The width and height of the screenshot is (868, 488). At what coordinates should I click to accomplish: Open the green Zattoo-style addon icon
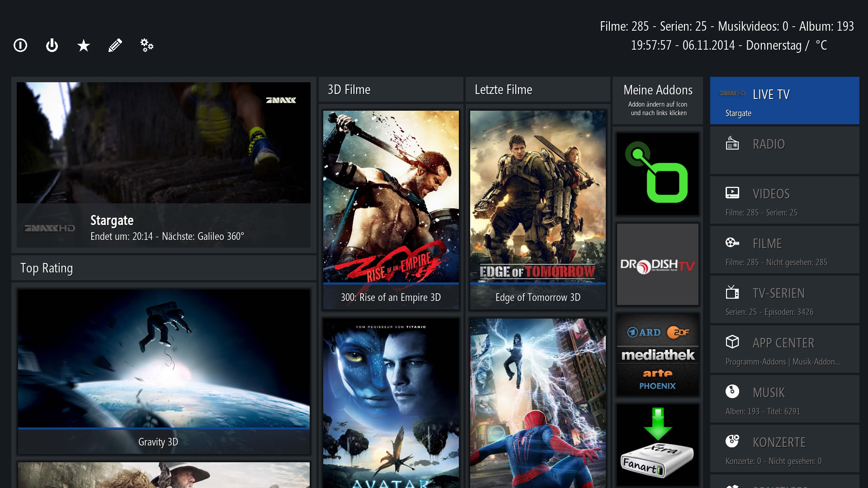[658, 174]
